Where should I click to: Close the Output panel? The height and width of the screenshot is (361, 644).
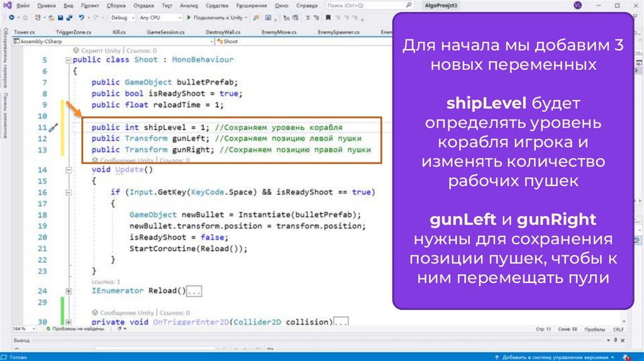pyautogui.click(x=623, y=340)
